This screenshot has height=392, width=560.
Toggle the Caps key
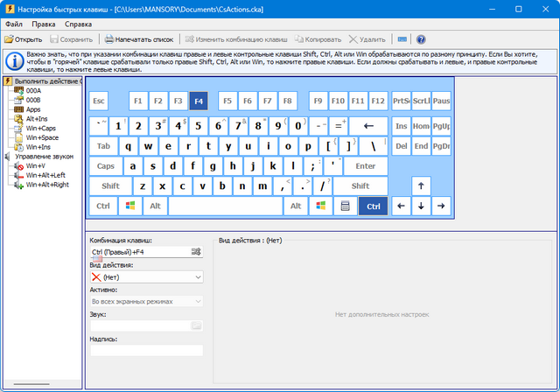pos(106,166)
